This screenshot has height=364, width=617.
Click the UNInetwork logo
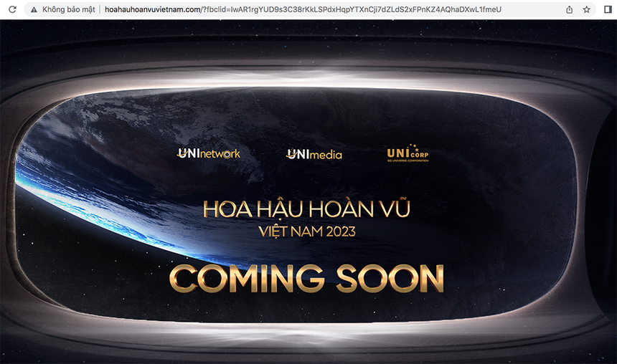click(x=208, y=153)
